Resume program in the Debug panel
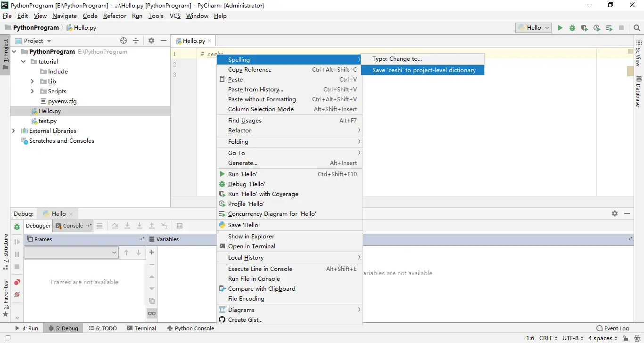Viewport: 644px width, 343px height. click(x=17, y=242)
